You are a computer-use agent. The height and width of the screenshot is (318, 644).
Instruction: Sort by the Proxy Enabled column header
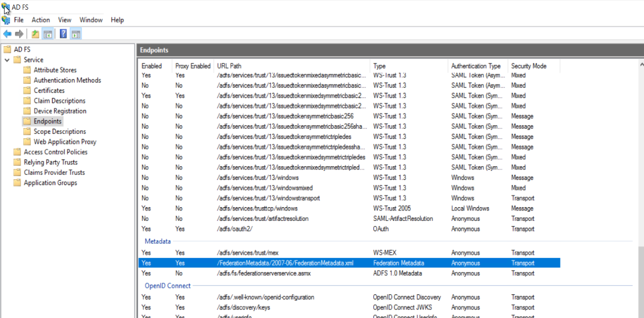pos(193,66)
